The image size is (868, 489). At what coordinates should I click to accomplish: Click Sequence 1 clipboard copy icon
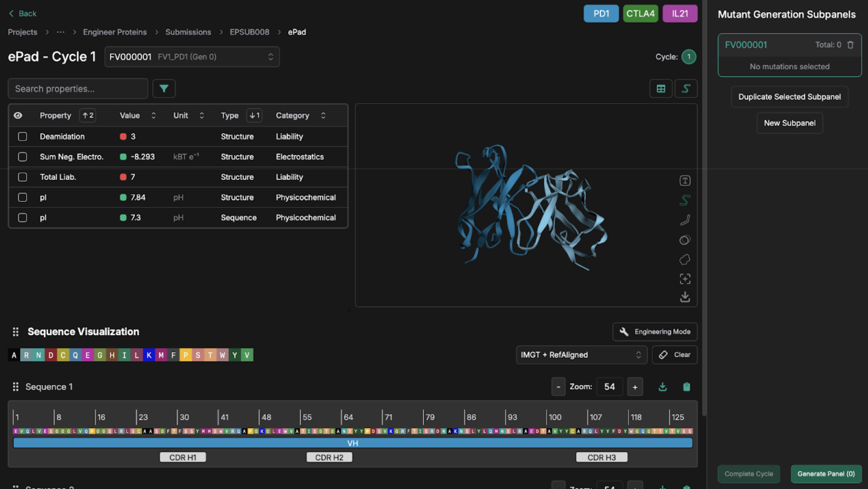point(686,387)
